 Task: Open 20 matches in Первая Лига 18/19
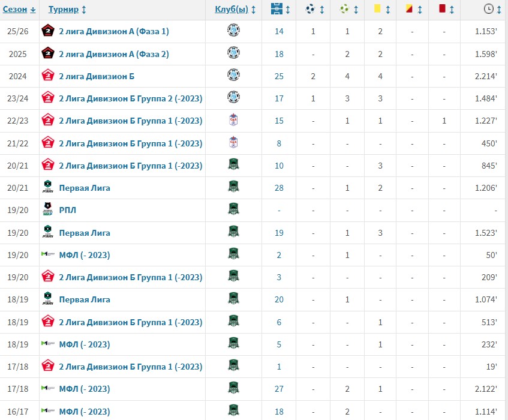click(279, 300)
